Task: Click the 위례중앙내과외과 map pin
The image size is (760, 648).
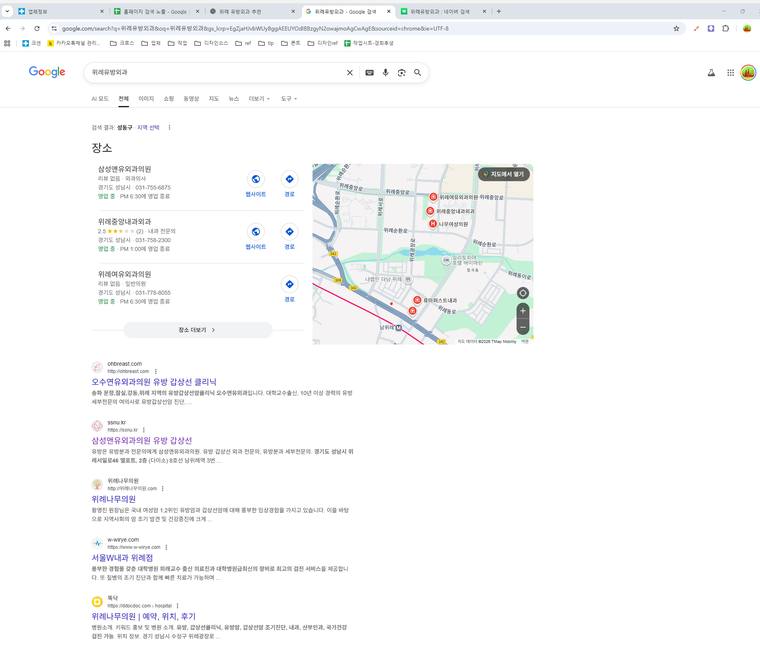Action: point(430,211)
